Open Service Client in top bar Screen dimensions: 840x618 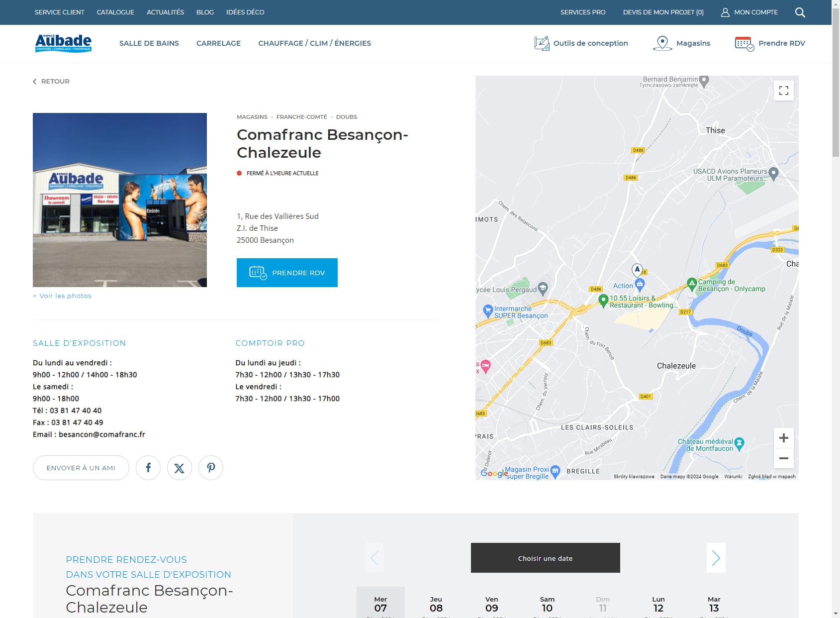[x=60, y=12]
